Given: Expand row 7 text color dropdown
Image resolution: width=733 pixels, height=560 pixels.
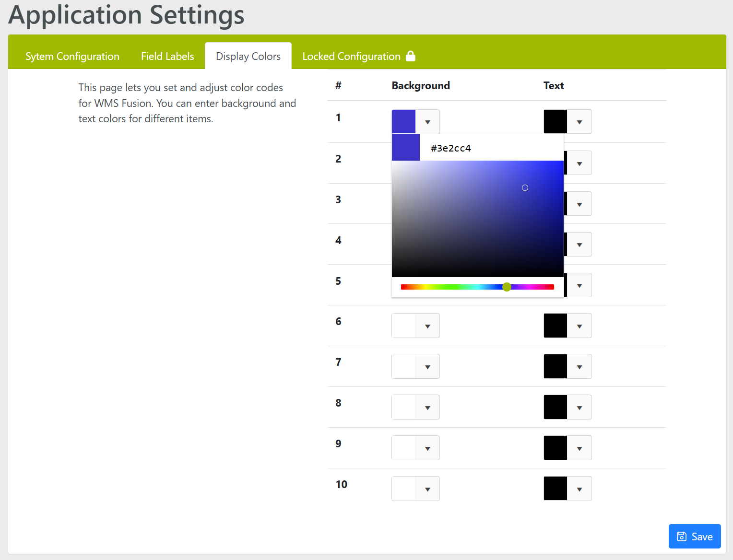Looking at the screenshot, I should [579, 366].
